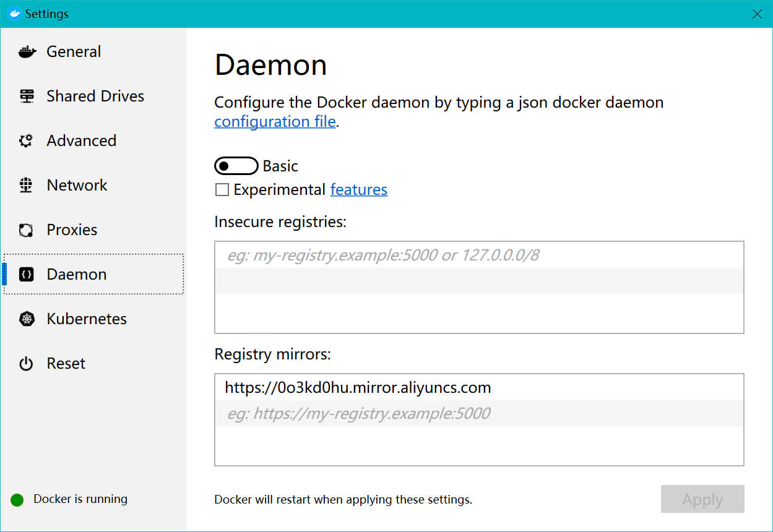The image size is (773, 532).
Task: Click the green Docker status indicator
Action: click(17, 500)
